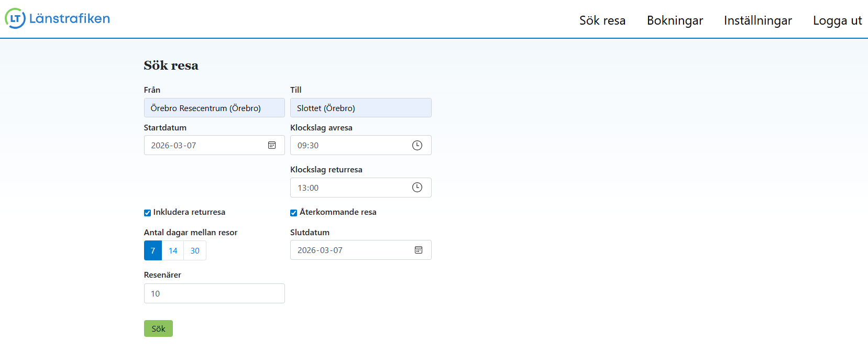Open the Slutdatum calendar picker icon
Image resolution: width=868 pixels, height=362 pixels.
[419, 250]
